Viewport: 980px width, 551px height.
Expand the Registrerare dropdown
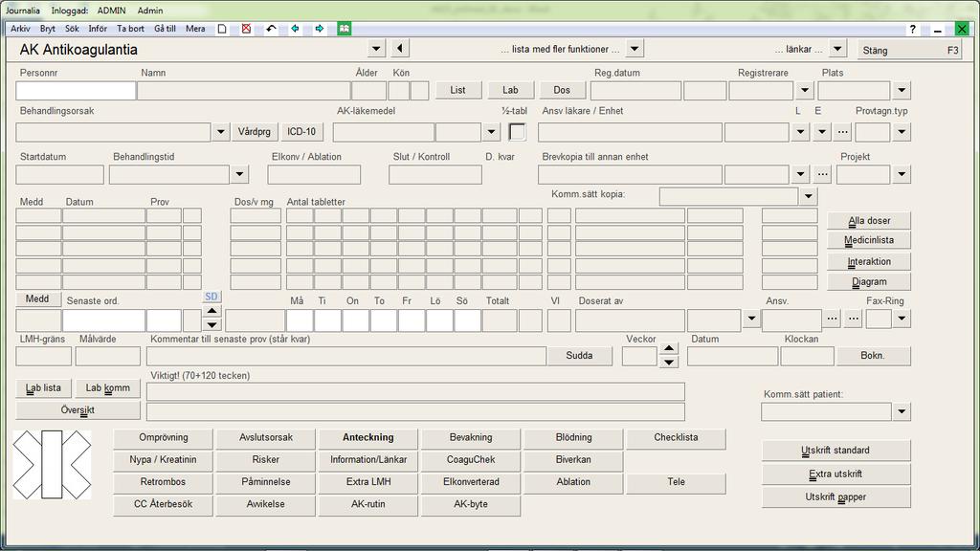(x=804, y=91)
